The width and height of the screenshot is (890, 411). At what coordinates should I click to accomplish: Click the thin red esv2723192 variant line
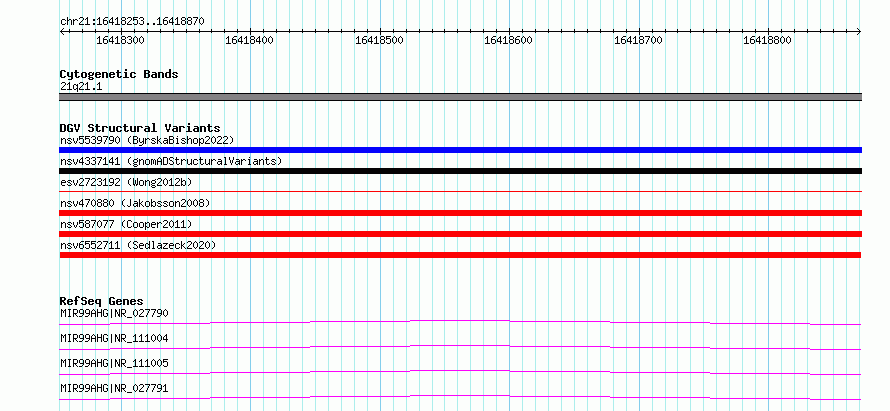click(x=460, y=192)
